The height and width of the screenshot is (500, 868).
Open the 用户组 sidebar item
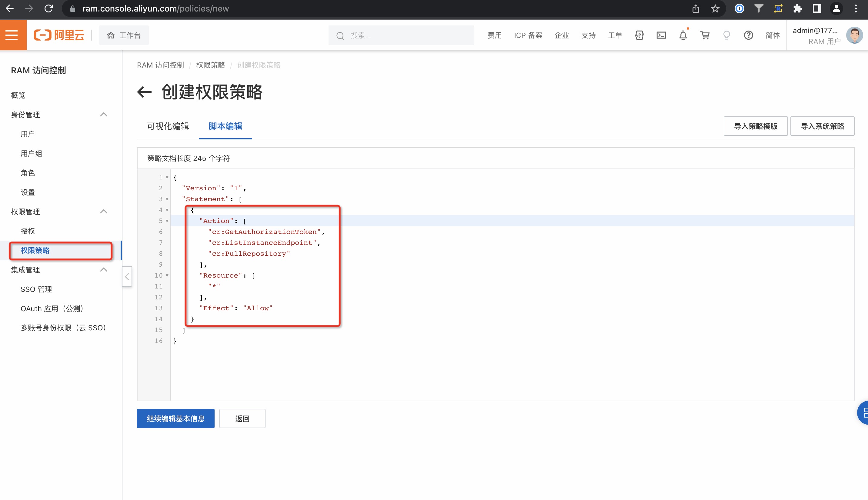(31, 153)
